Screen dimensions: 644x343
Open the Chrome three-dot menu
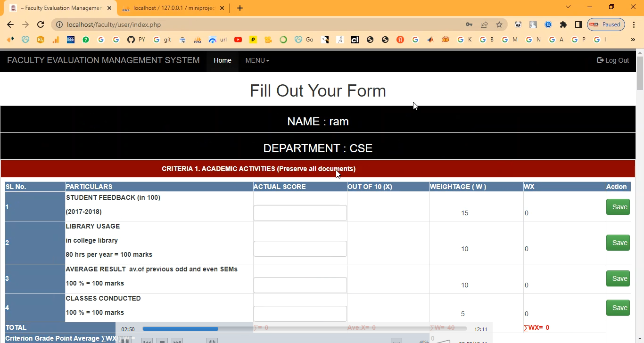coord(634,24)
